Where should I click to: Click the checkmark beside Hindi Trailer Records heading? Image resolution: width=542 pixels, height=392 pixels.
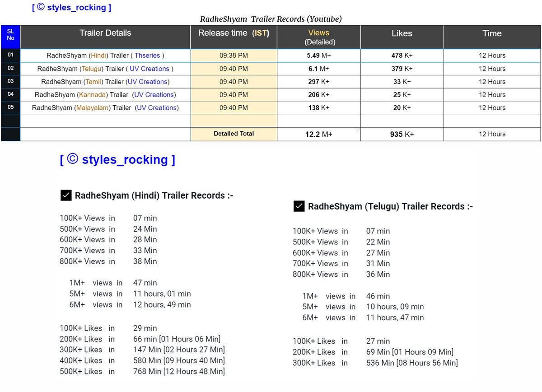(x=65, y=196)
